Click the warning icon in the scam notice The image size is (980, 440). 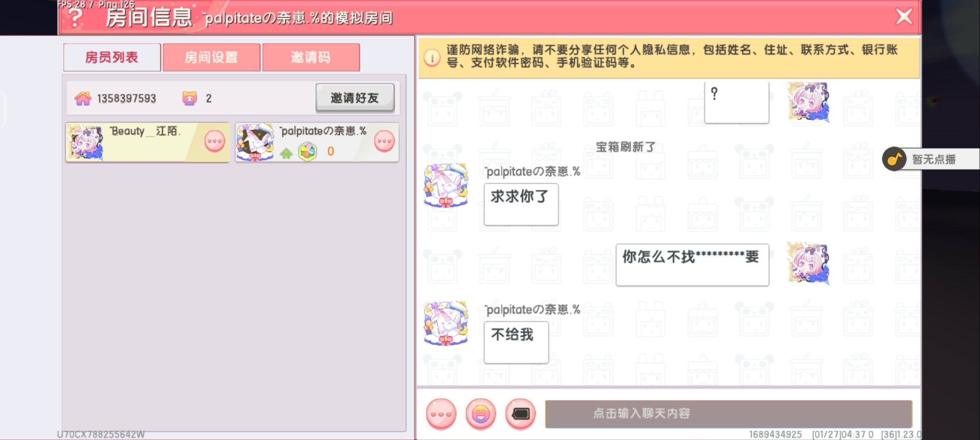click(432, 57)
